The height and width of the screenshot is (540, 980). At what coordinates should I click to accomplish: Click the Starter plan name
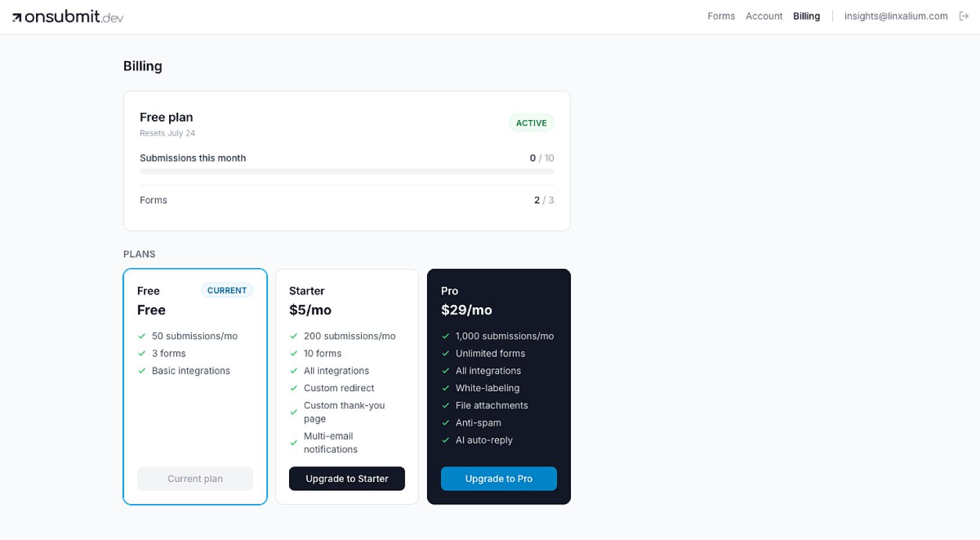coord(306,291)
